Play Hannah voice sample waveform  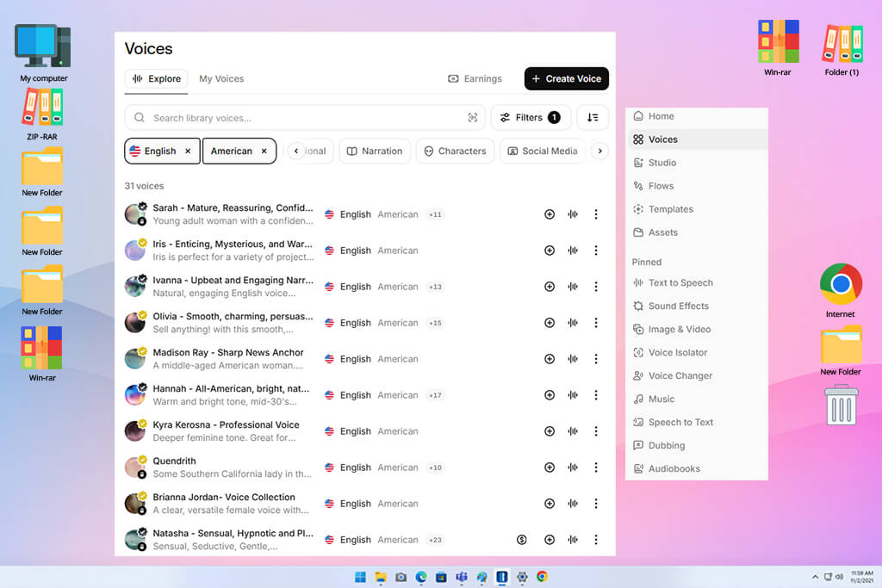(x=573, y=395)
